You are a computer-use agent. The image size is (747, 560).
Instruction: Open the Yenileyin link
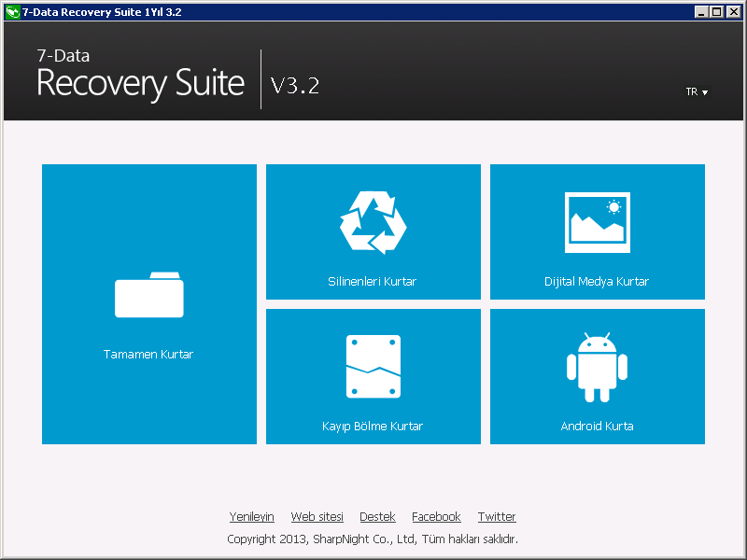click(x=251, y=517)
